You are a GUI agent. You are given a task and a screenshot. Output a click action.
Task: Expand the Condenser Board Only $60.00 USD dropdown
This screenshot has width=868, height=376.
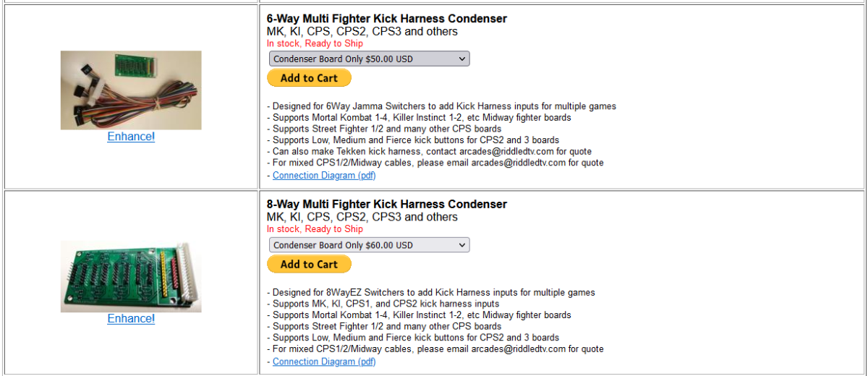tap(369, 245)
